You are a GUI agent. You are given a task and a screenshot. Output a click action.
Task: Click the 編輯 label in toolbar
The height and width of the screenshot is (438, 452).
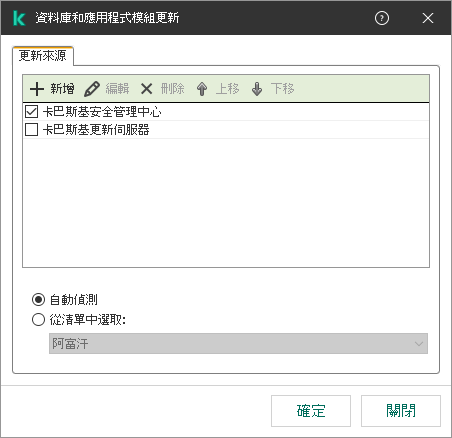point(117,89)
